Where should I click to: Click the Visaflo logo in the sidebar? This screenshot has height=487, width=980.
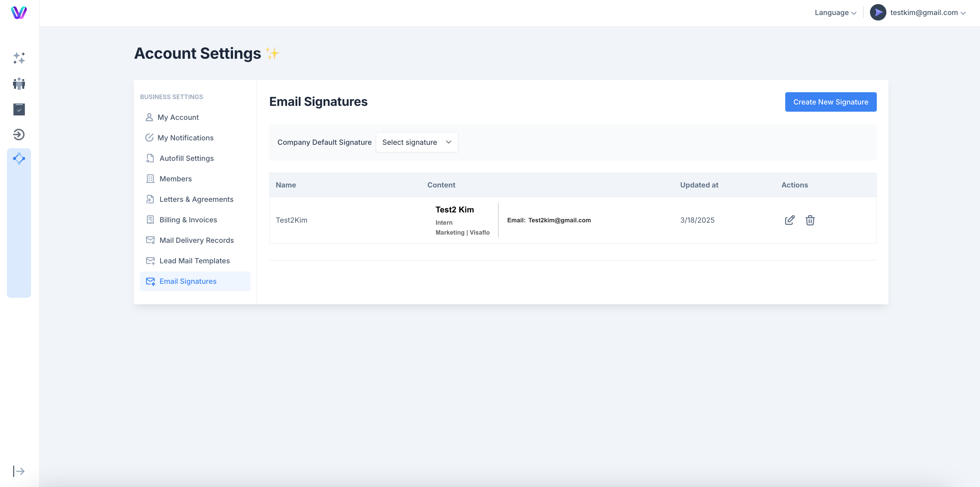click(x=19, y=13)
